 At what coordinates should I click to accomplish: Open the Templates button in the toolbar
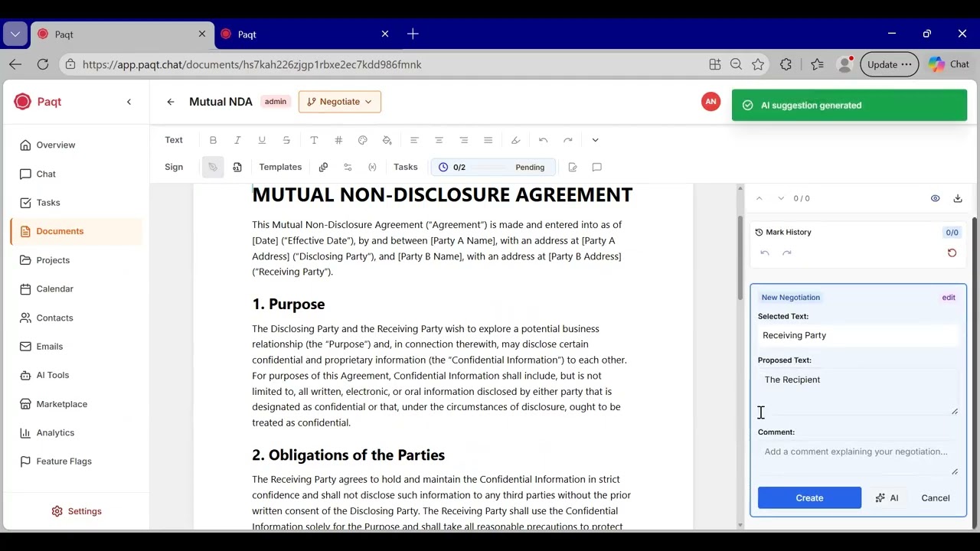[x=280, y=167]
